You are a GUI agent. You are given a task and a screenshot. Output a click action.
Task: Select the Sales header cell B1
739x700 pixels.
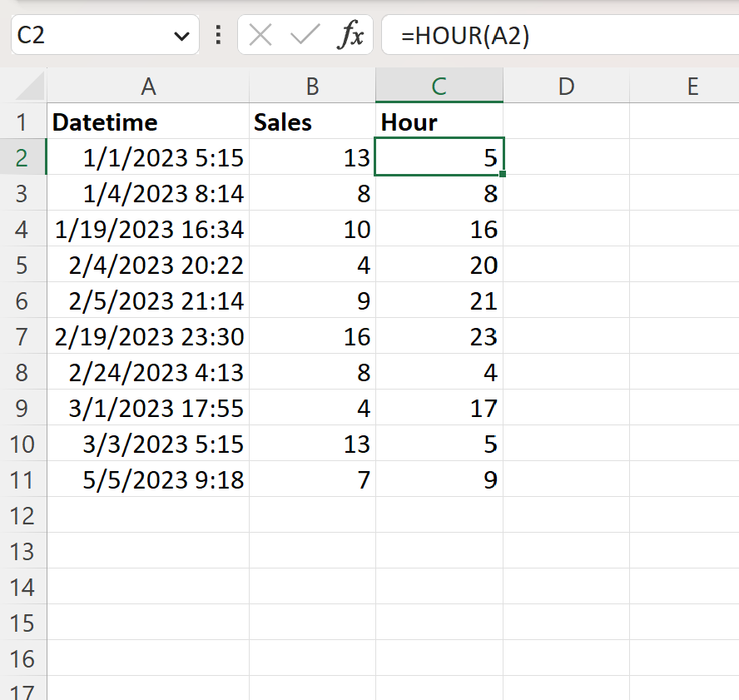(311, 122)
